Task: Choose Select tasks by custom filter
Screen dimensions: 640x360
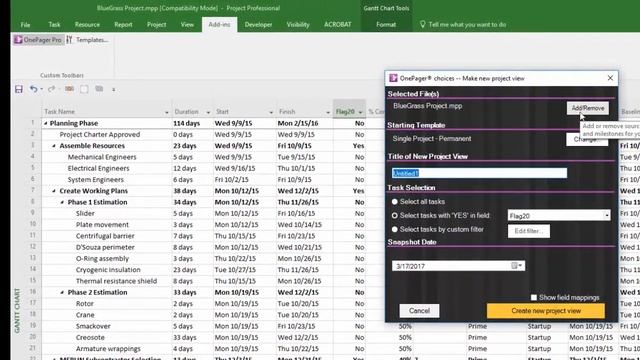Action: (x=394, y=229)
